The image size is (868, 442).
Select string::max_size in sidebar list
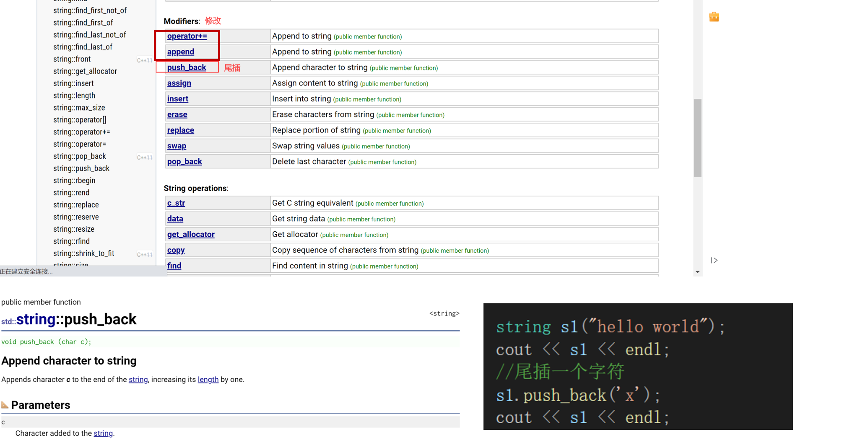[79, 108]
